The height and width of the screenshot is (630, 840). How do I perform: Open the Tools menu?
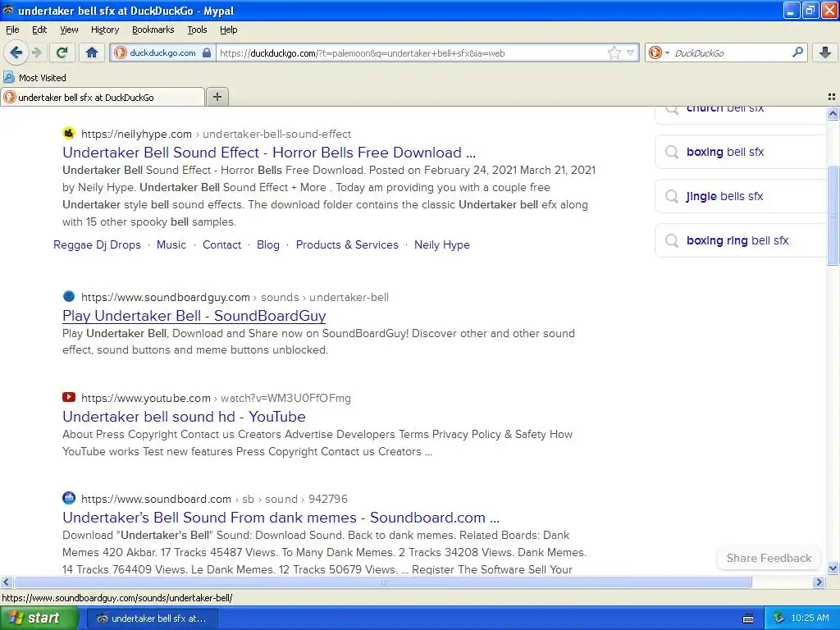coord(197,30)
